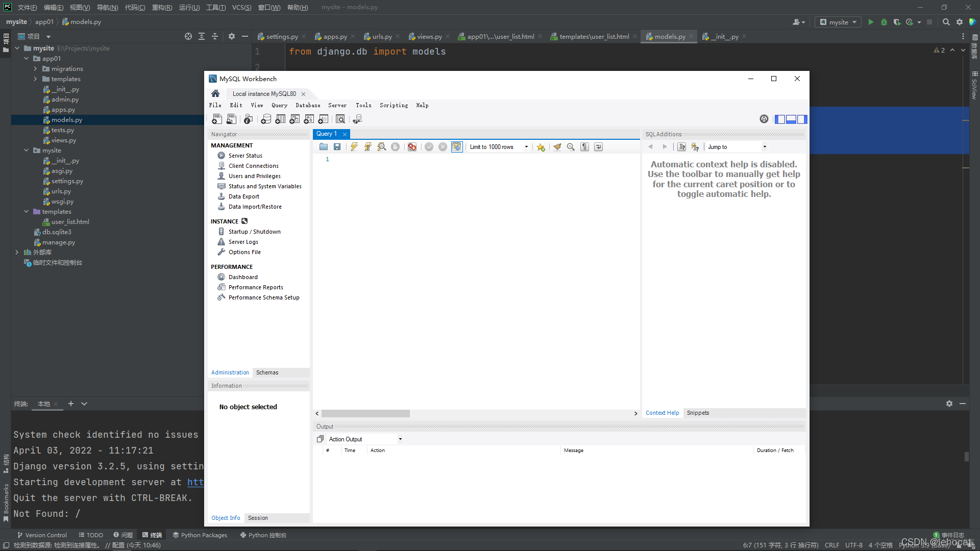Select the Data Import/Restore option
This screenshot has height=551, width=980.
(x=255, y=206)
